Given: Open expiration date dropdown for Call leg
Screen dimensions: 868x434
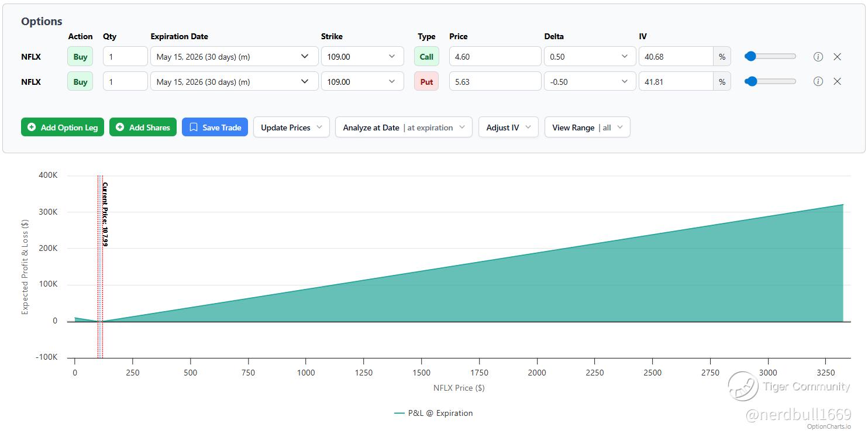Looking at the screenshot, I should point(234,57).
